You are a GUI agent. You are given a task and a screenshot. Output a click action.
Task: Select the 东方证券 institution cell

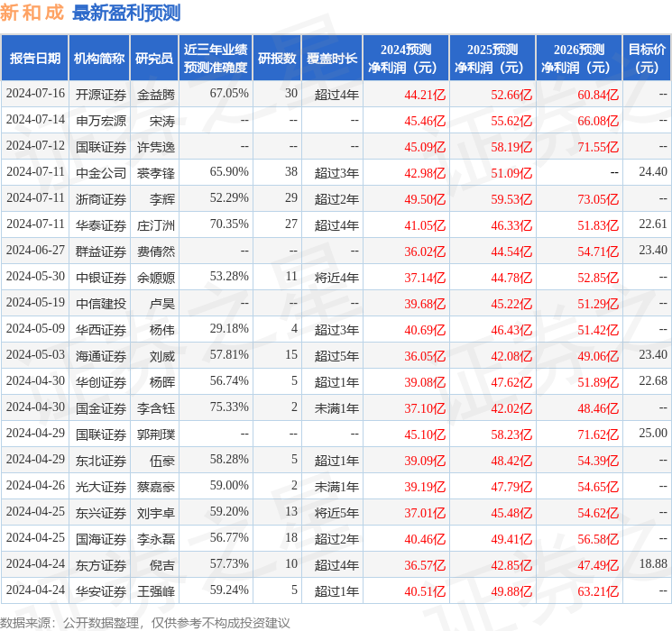[101, 565]
